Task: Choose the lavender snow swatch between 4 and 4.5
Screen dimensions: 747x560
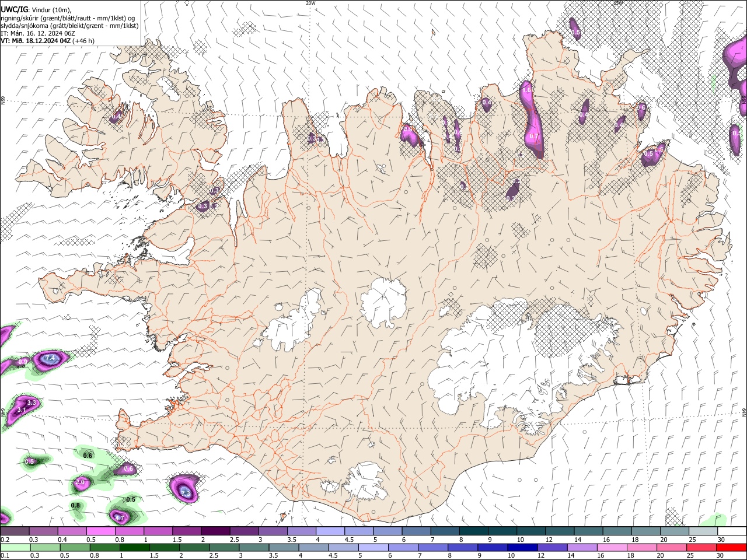Action: (330, 531)
